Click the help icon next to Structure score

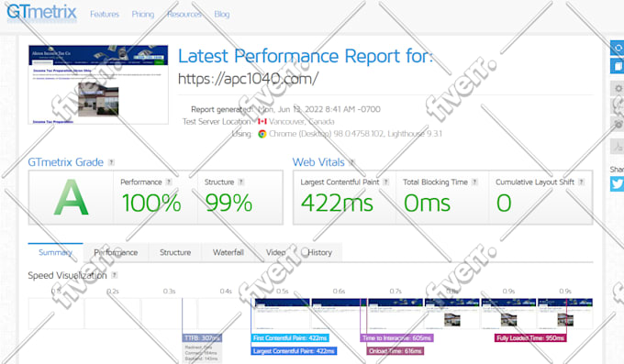(240, 182)
